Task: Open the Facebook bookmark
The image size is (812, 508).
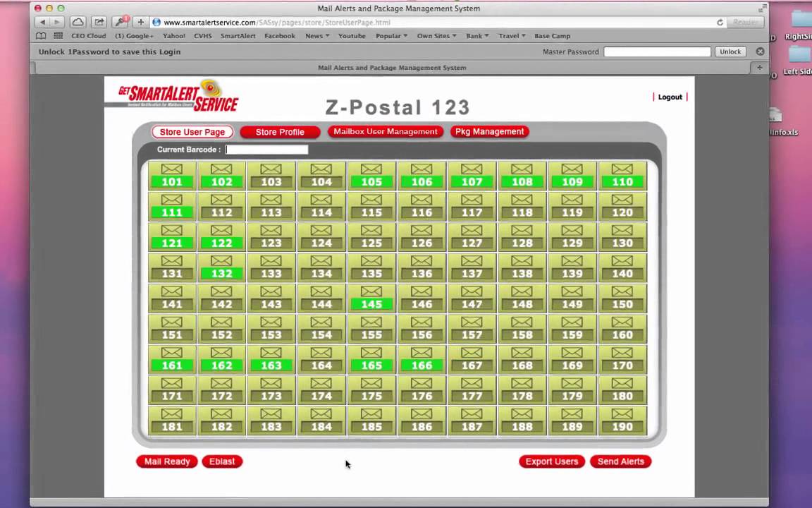Action: 280,36
